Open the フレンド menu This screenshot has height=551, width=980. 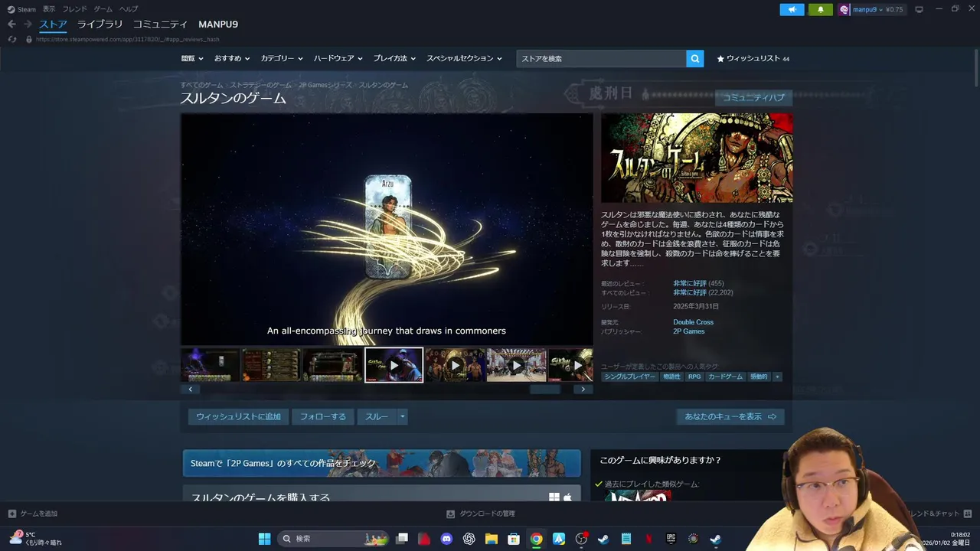(74, 9)
